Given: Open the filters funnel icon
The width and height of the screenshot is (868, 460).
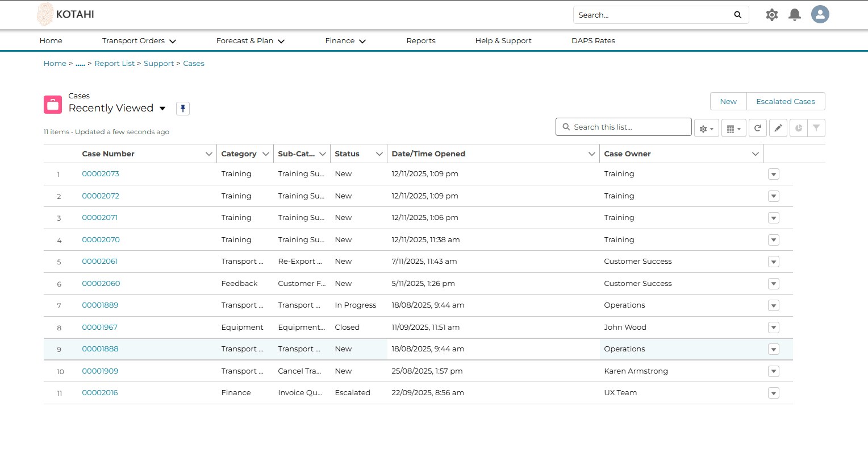Looking at the screenshot, I should point(816,128).
